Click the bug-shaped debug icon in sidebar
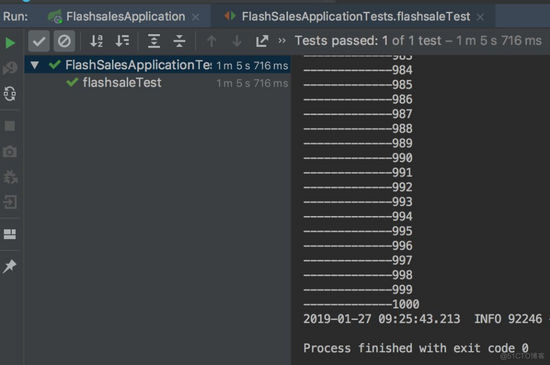The width and height of the screenshot is (550, 365). [x=10, y=177]
